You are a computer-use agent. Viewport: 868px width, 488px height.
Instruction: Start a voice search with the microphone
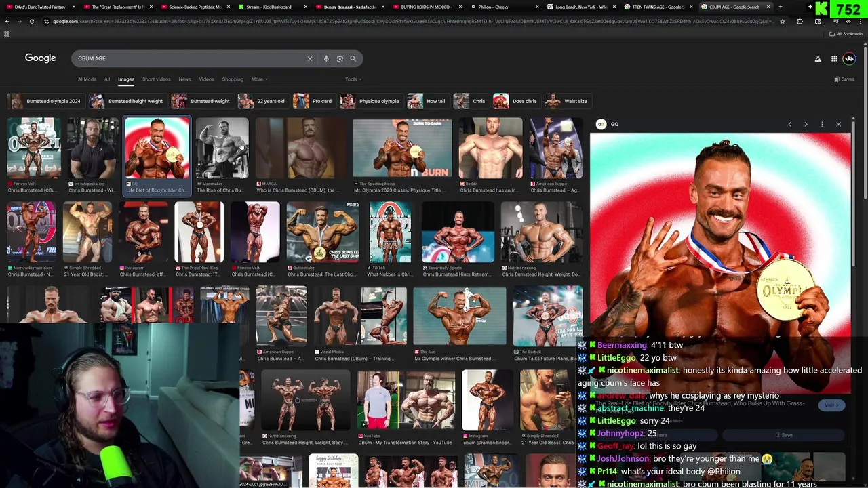coord(326,58)
